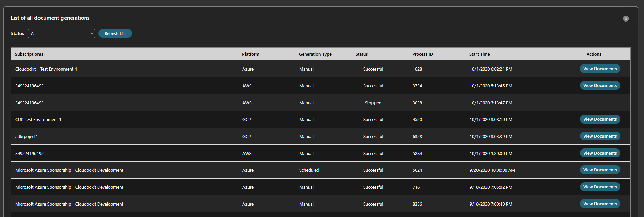
Task: Click the Process ID column header
Action: point(422,54)
